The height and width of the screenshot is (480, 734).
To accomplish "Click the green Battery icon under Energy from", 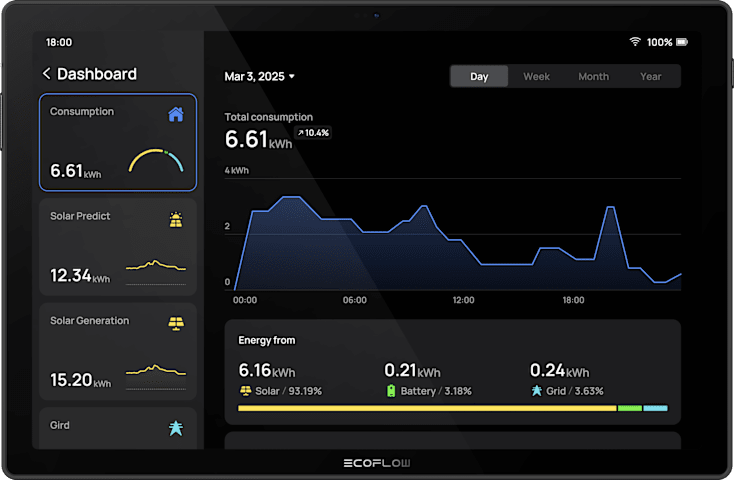I will (391, 391).
